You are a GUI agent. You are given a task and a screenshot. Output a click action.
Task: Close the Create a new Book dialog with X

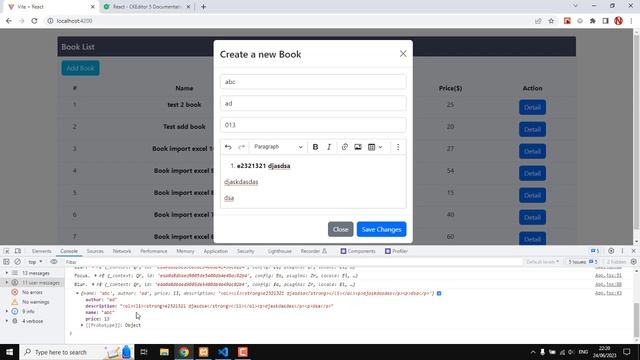tap(403, 54)
